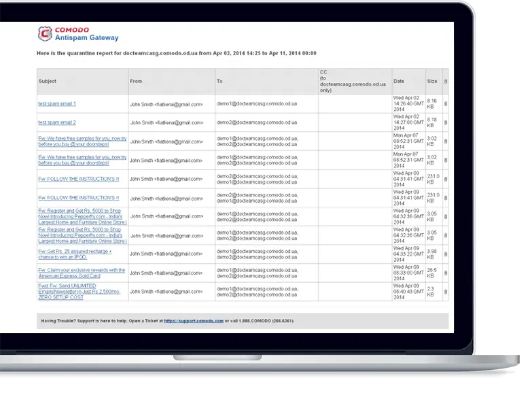Click the Date column header
The width and height of the screenshot is (532, 408).
point(398,81)
